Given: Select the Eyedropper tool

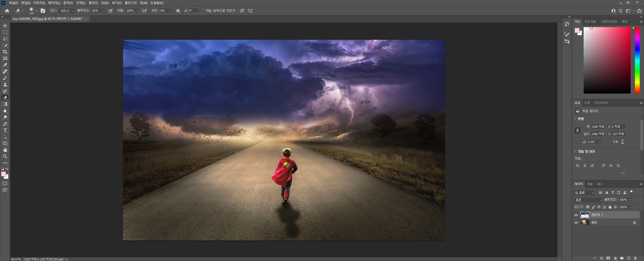Looking at the screenshot, I should click(x=5, y=65).
